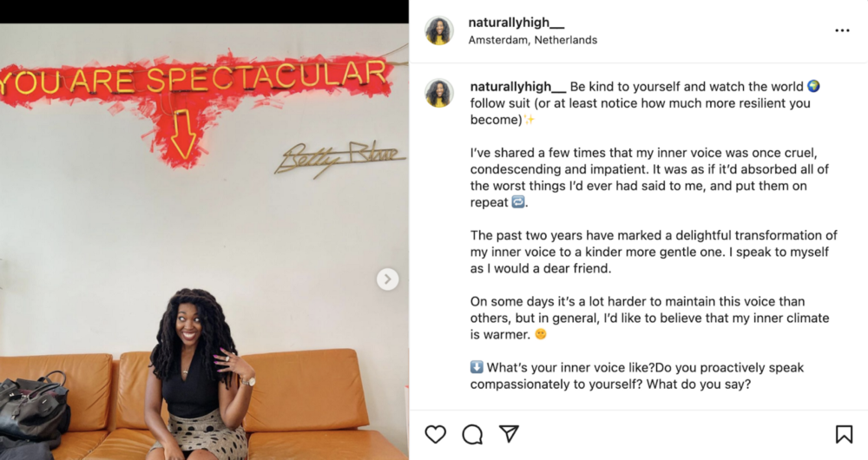Click the naturallyhigh__ username in caption

pos(518,87)
